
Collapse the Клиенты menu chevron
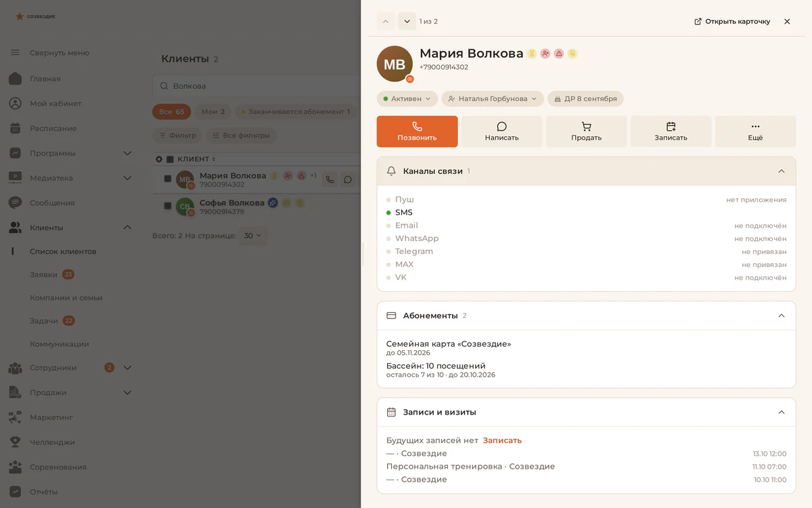pyautogui.click(x=127, y=228)
